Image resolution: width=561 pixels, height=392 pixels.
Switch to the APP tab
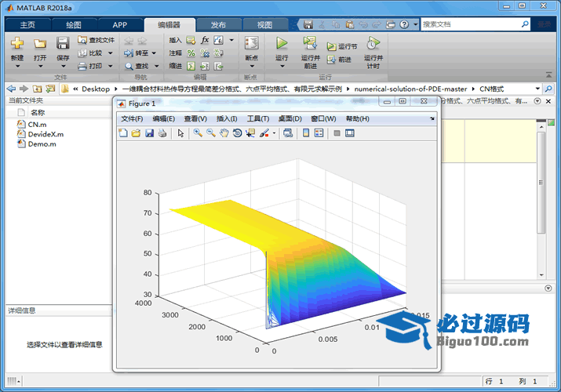click(119, 24)
